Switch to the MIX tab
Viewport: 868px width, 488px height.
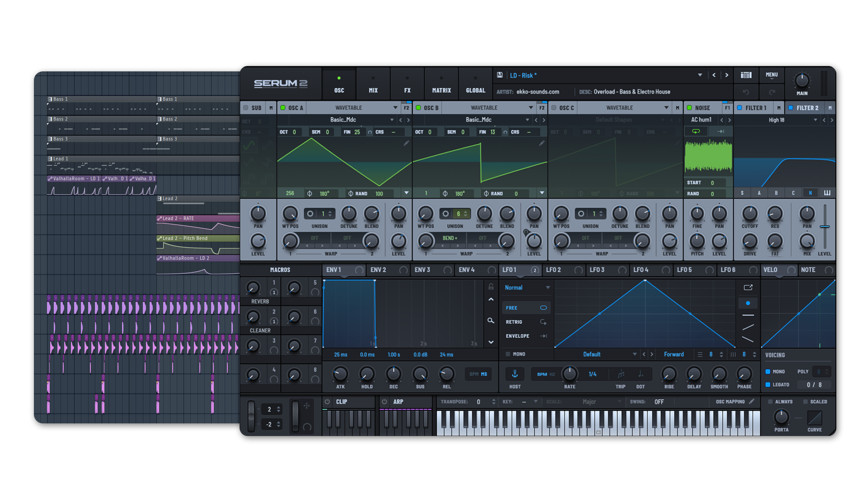[373, 84]
